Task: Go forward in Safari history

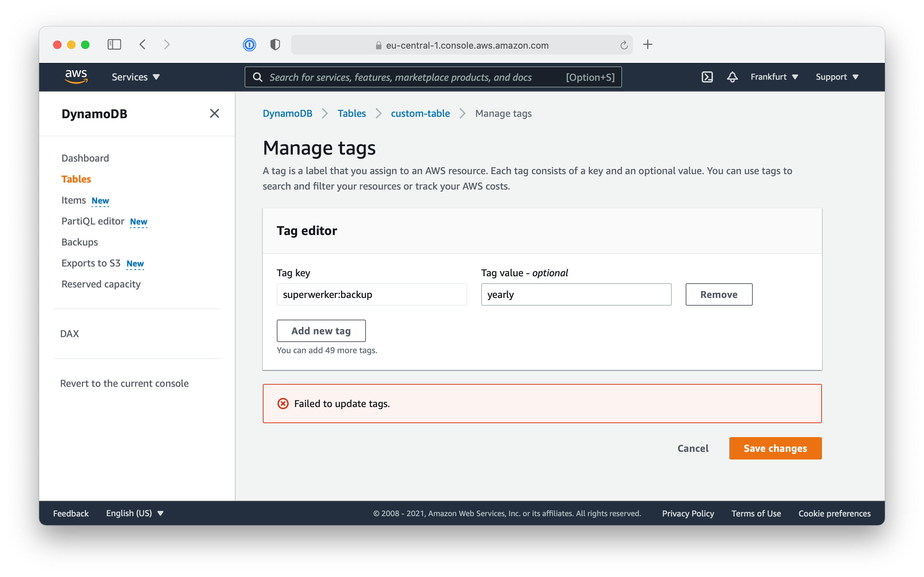Action: pyautogui.click(x=167, y=45)
